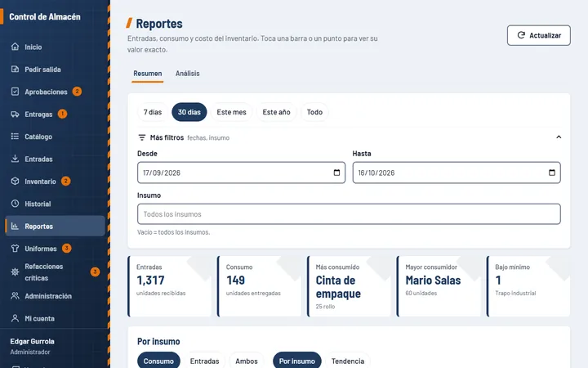
Task: Click the Historial clock icon
Action: [x=15, y=204]
